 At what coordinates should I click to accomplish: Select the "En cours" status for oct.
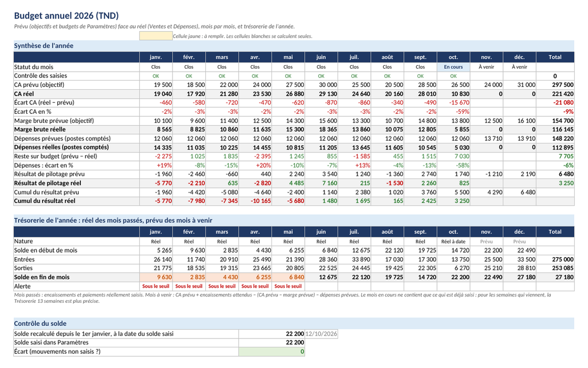point(453,67)
